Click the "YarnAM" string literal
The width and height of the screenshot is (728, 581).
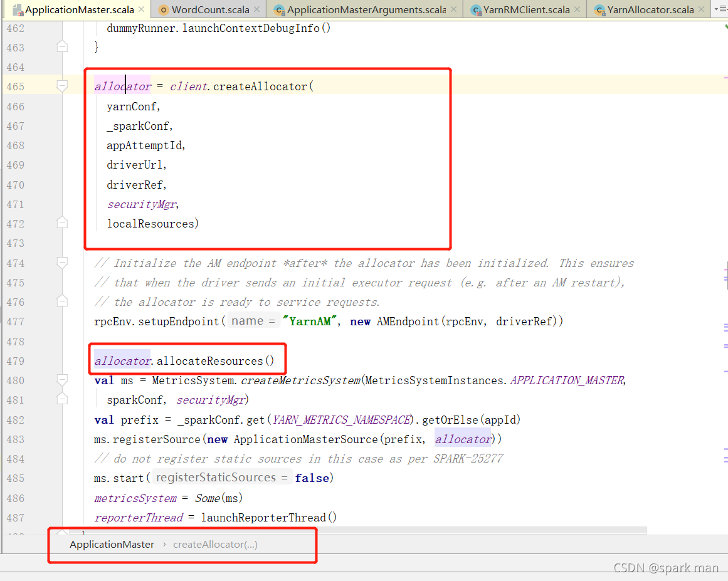[310, 321]
